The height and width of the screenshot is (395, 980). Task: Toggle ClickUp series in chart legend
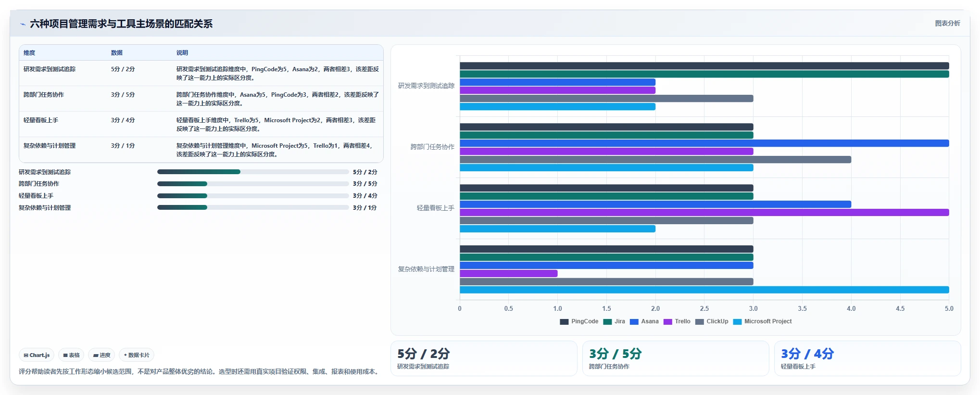click(712, 321)
